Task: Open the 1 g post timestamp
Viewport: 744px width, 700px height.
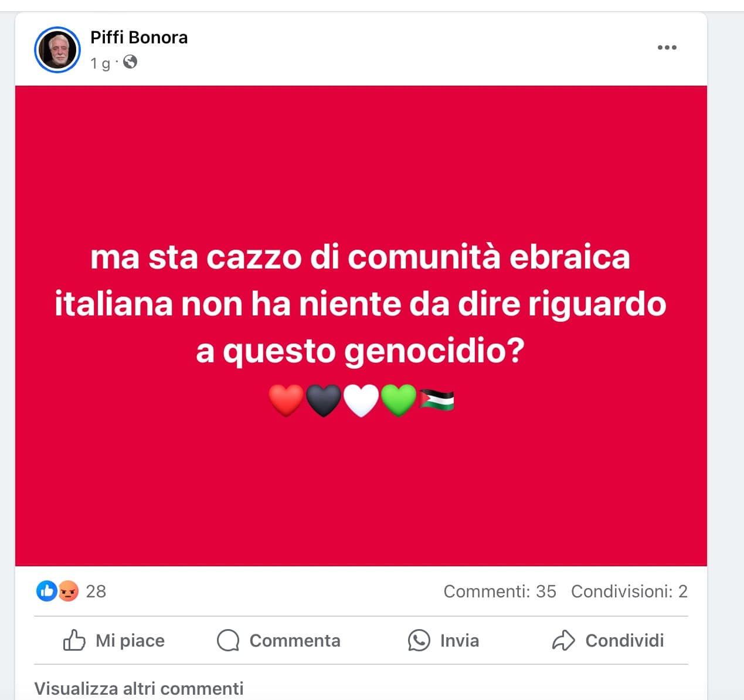Action: 100,63
